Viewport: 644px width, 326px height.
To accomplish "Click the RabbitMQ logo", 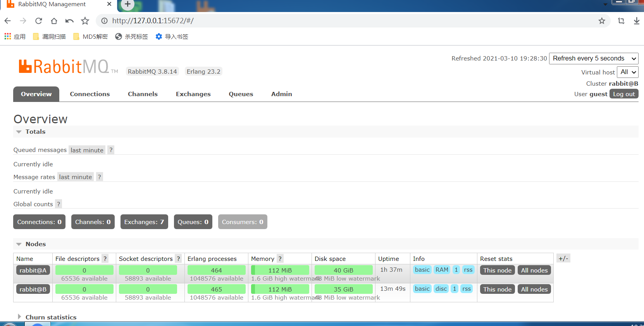I will click(68, 67).
